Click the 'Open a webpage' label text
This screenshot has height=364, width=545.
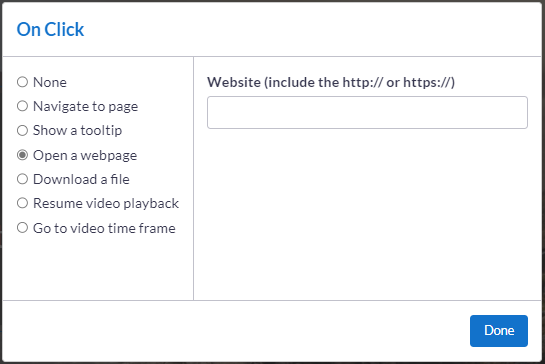(85, 155)
